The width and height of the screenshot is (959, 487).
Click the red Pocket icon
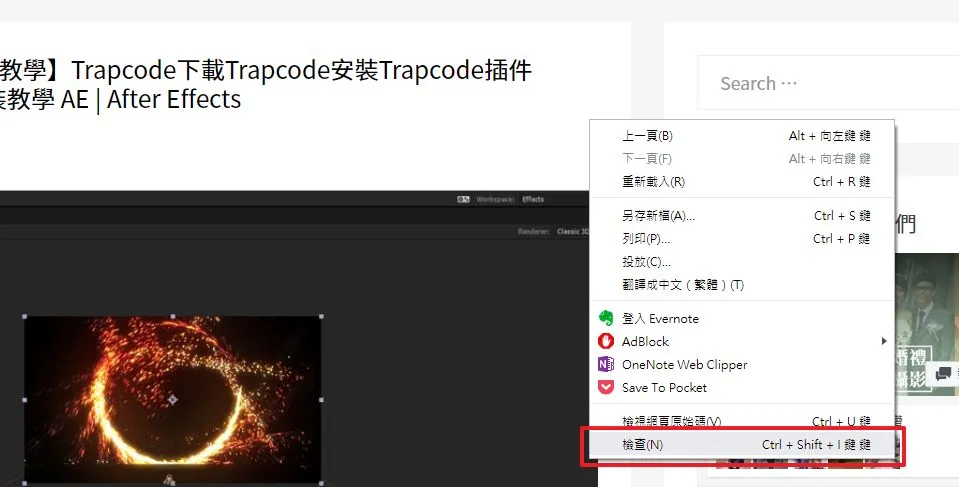[605, 387]
